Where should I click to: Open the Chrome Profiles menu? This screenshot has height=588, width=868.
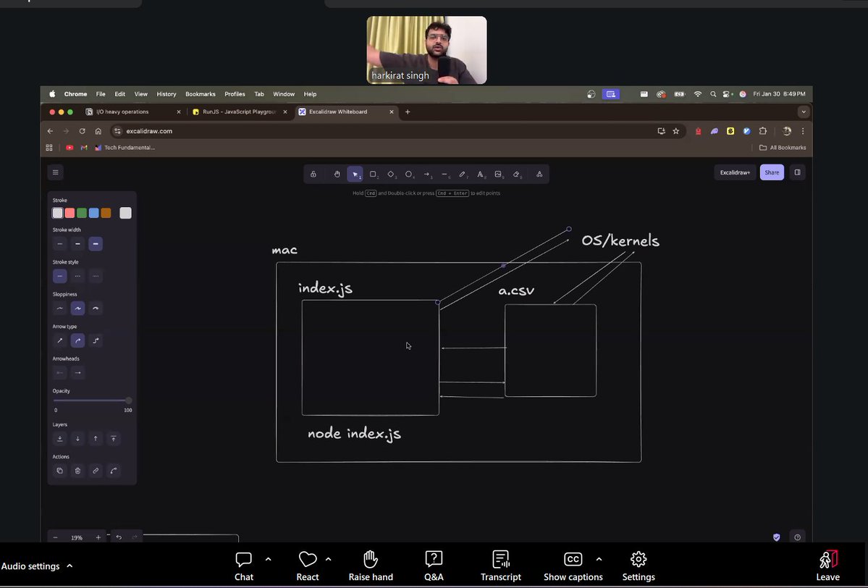click(235, 94)
